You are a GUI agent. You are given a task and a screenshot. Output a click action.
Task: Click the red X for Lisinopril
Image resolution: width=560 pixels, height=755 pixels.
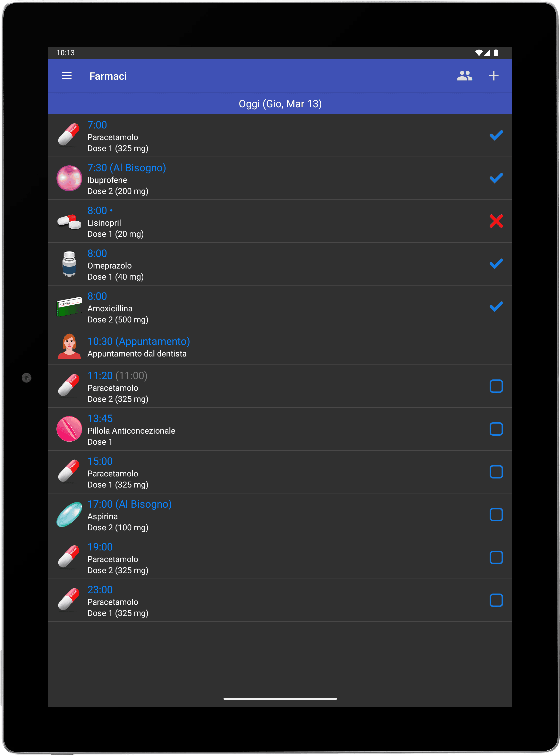click(496, 221)
